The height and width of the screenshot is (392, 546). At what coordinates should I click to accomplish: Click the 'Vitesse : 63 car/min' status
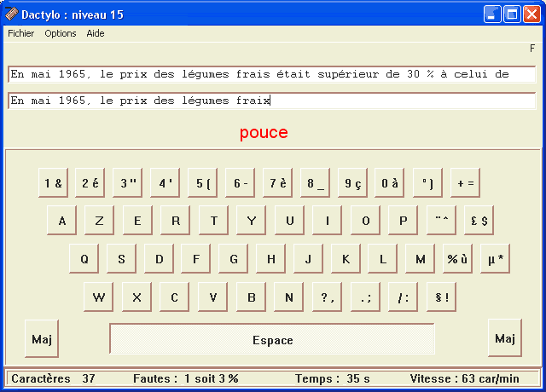(464, 378)
